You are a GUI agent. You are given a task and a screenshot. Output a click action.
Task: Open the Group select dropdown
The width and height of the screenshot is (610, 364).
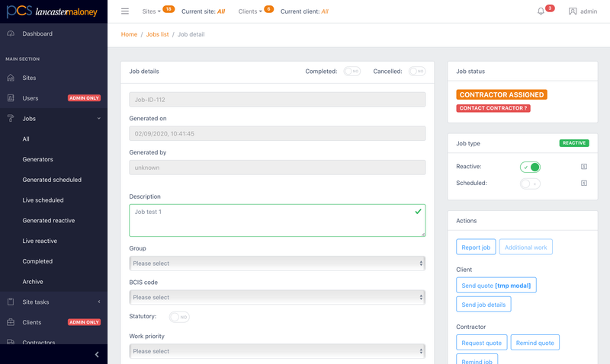(278, 263)
